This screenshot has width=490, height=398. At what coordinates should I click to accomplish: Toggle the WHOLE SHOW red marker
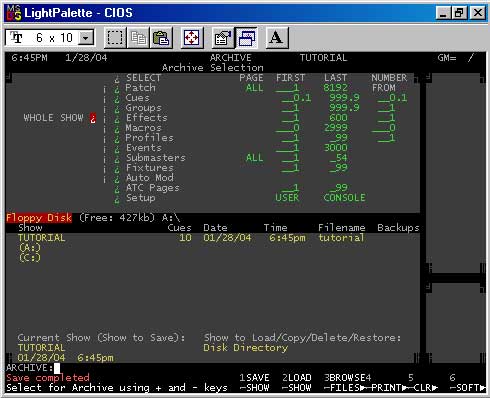93,118
